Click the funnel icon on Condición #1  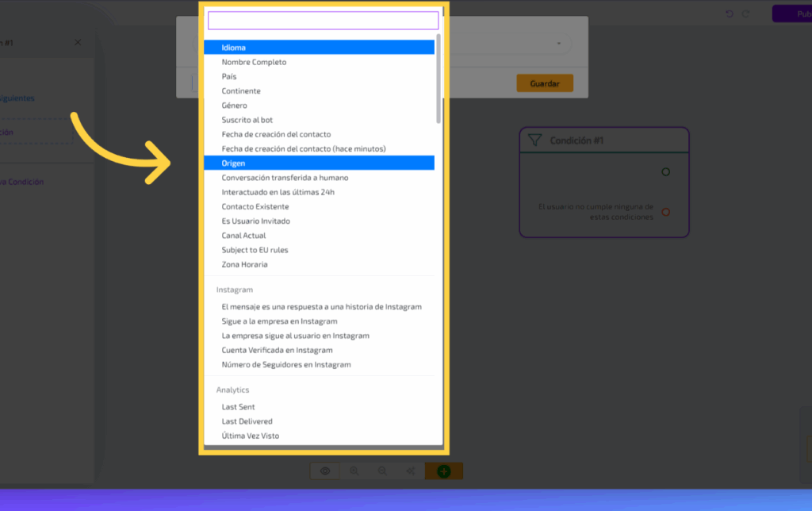(x=535, y=140)
